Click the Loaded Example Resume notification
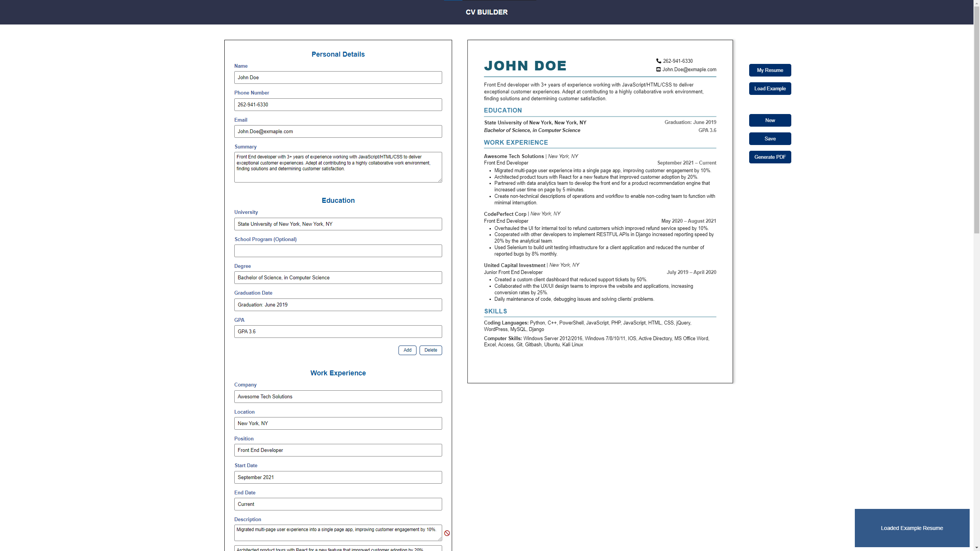 pyautogui.click(x=912, y=528)
